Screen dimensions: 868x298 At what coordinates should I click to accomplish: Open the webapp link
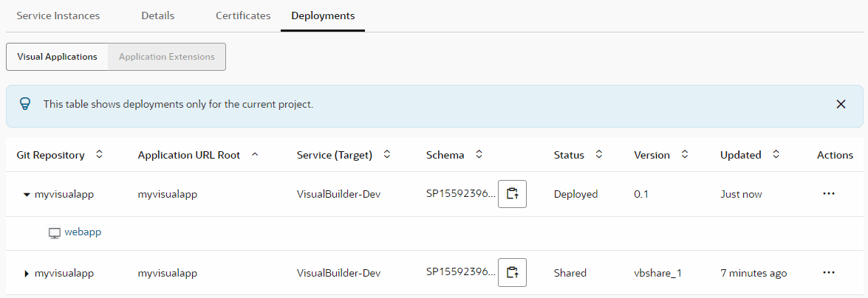point(83,232)
